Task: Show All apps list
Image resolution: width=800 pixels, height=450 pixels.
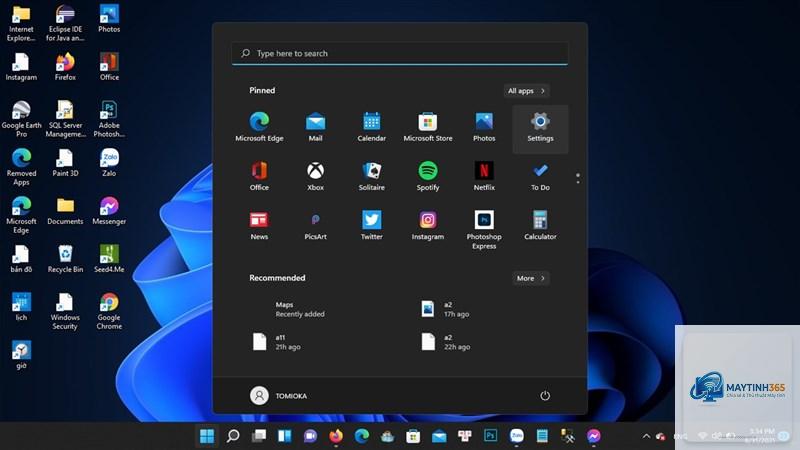Action: pos(526,91)
